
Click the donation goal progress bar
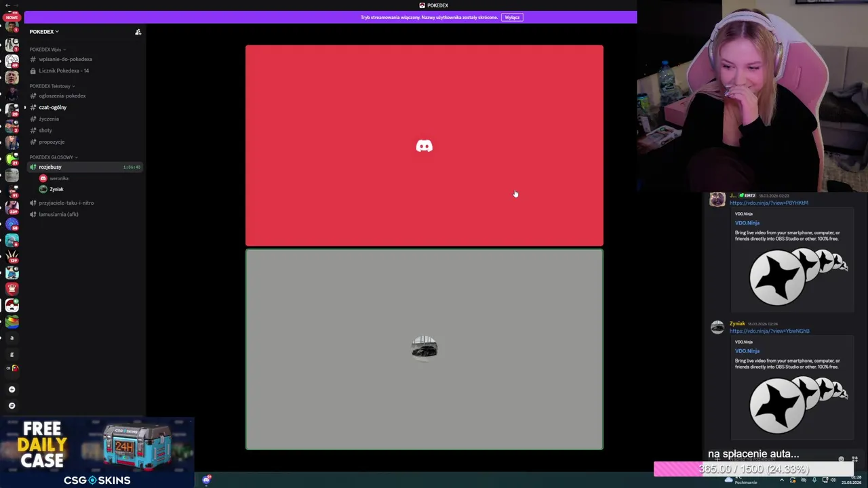point(753,469)
